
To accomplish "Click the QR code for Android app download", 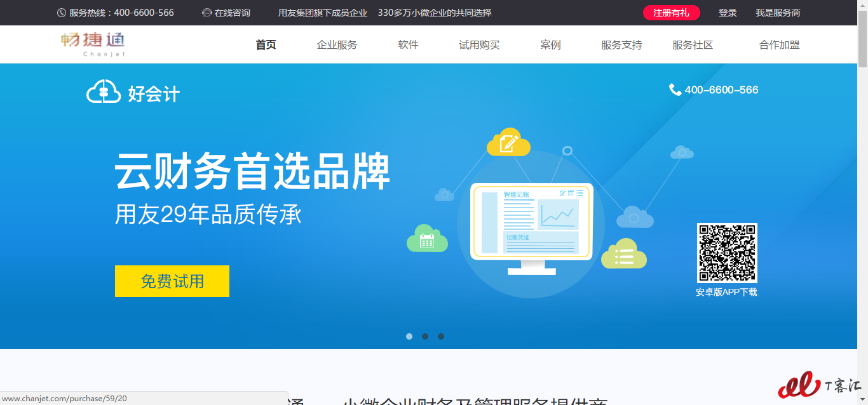I will tap(727, 253).
